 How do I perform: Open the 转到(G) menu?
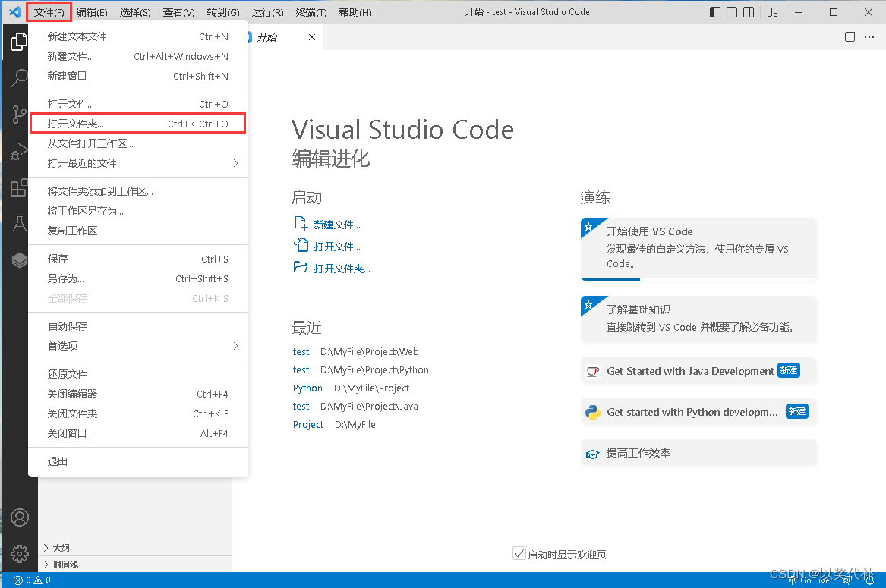223,12
